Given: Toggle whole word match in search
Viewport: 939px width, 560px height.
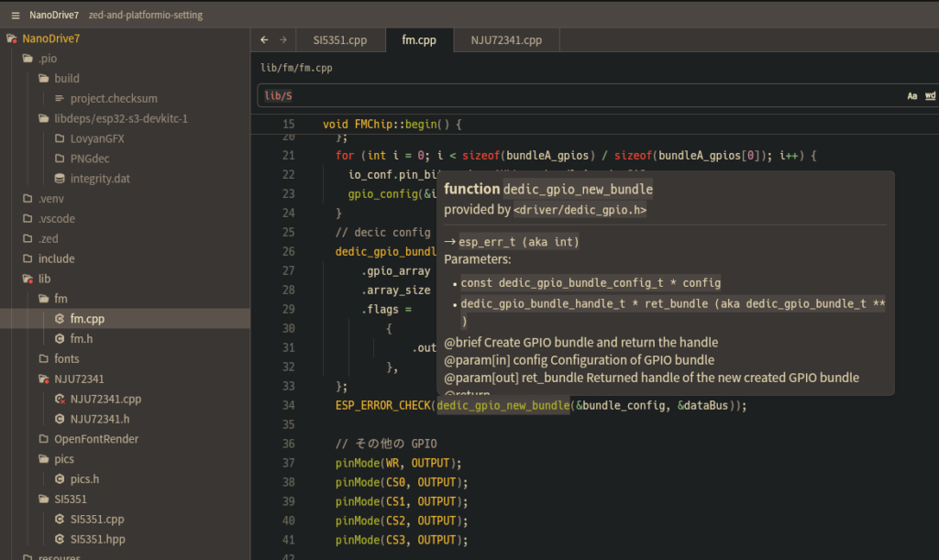Looking at the screenshot, I should click(930, 96).
